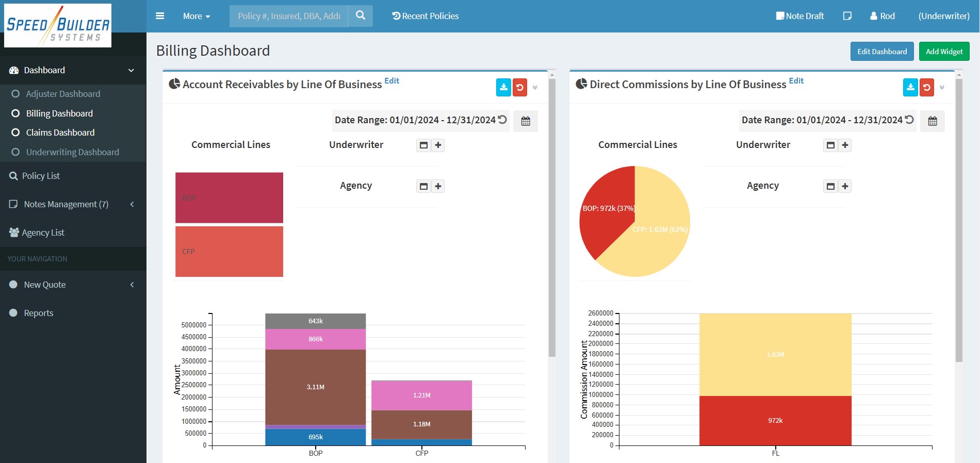980x463 pixels.
Task: Click the Policy List magnifier icon
Action: (x=13, y=176)
